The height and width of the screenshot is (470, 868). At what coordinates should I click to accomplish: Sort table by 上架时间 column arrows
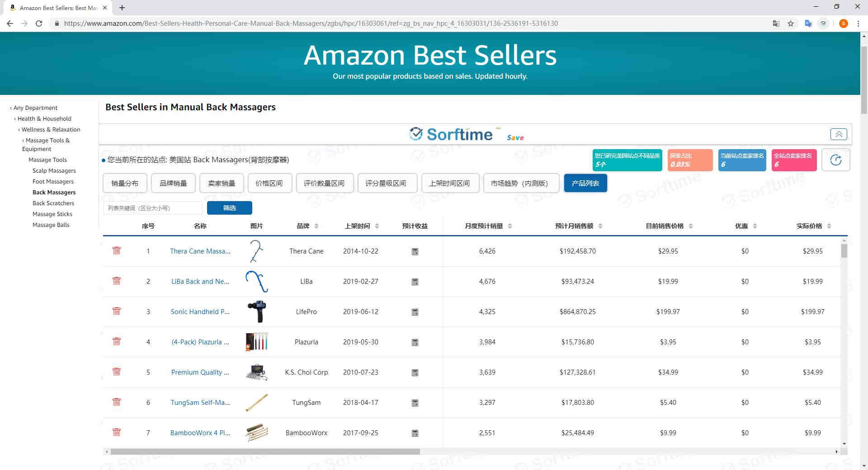pyautogui.click(x=377, y=226)
